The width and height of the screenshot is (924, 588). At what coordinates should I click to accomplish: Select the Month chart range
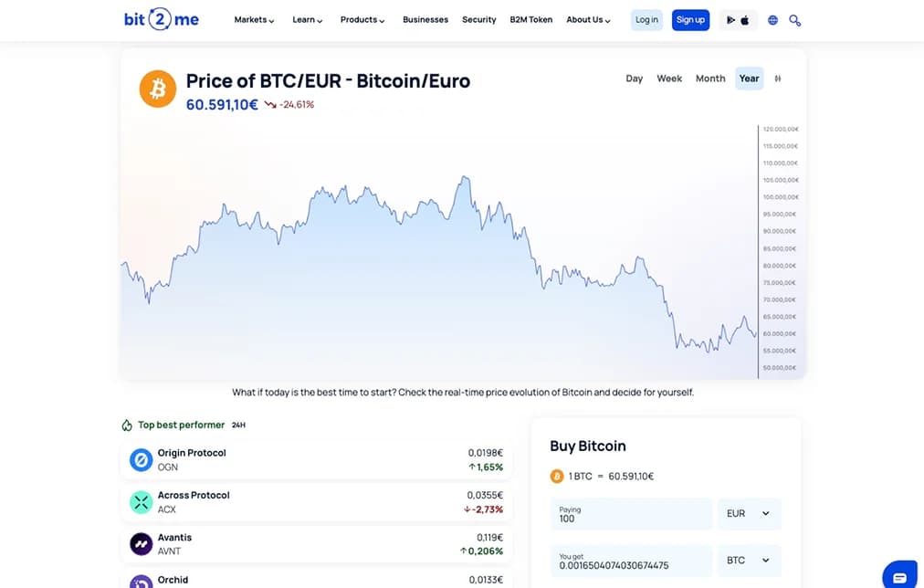coord(710,79)
